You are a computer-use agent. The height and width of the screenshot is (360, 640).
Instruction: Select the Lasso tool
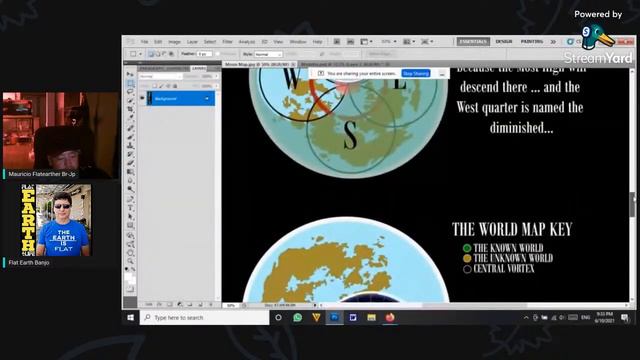pos(130,92)
